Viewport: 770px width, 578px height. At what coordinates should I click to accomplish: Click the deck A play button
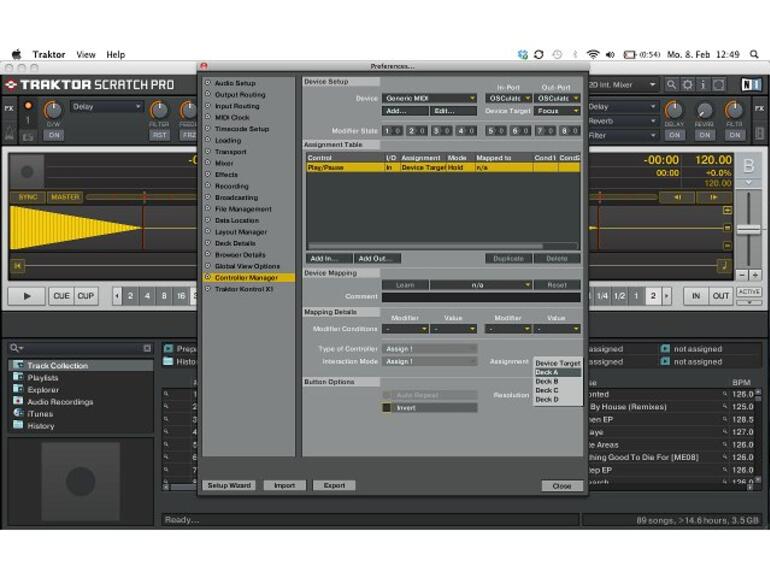pos(26,296)
